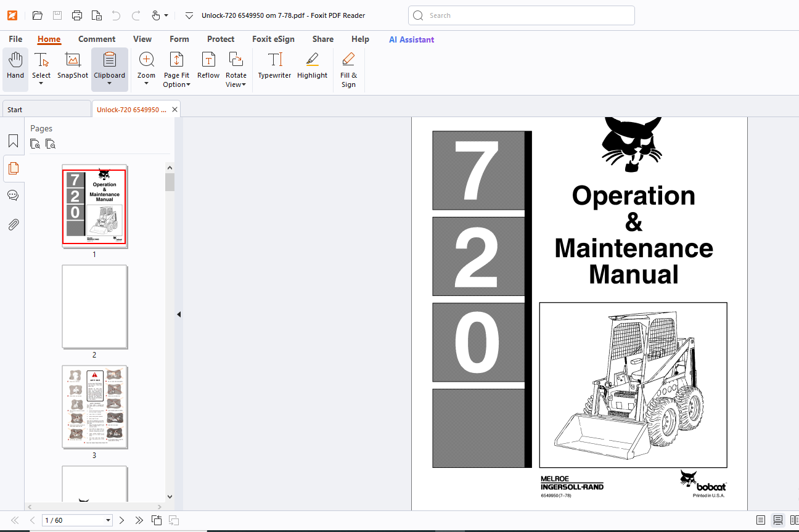This screenshot has width=799, height=532.
Task: Open the Pages thumbnails side panel
Action: point(13,168)
